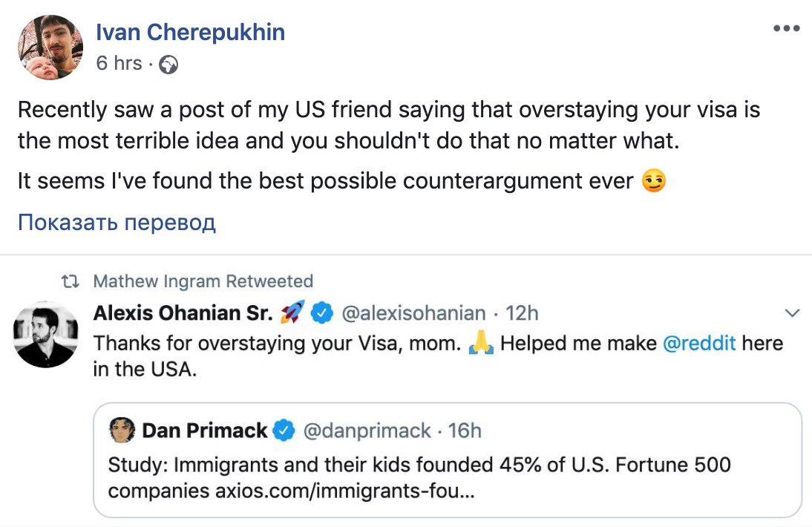Open Ivan Cherepukhin's profile name link
The height and width of the screenshot is (527, 812).
[x=190, y=32]
